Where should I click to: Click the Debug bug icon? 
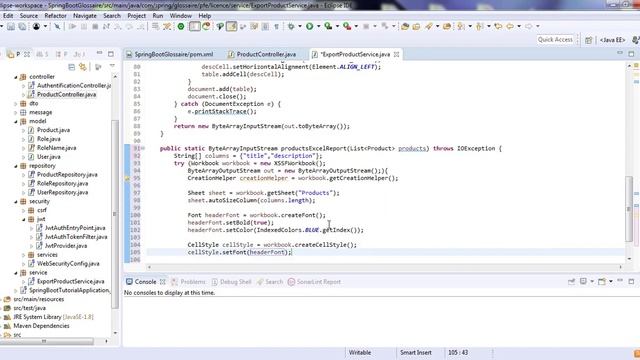tap(291, 27)
